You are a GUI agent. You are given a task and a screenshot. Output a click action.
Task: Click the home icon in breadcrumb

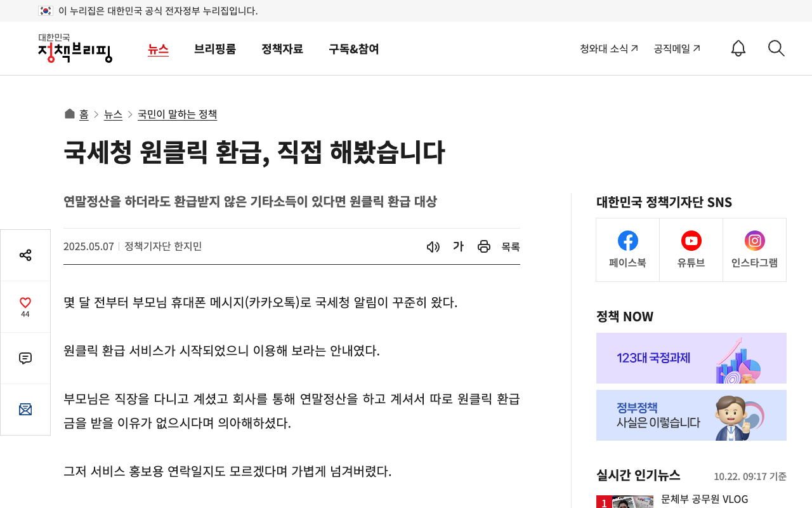pos(70,114)
